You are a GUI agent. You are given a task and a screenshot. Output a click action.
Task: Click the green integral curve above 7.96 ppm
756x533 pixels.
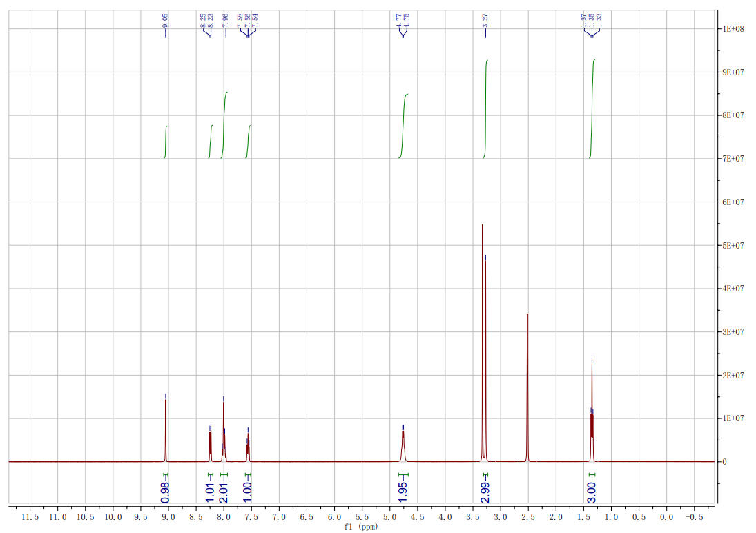click(224, 125)
